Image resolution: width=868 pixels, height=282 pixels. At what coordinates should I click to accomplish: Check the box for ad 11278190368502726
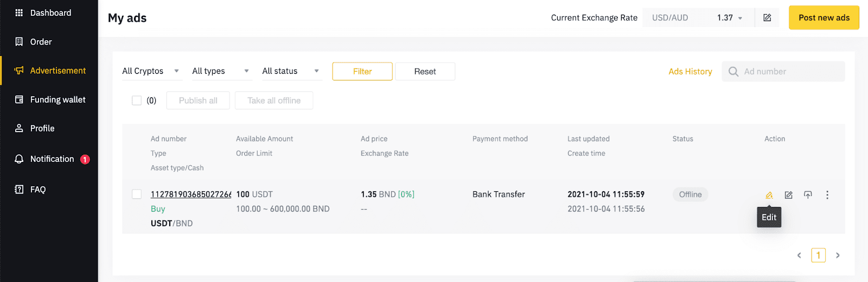coord(137,195)
